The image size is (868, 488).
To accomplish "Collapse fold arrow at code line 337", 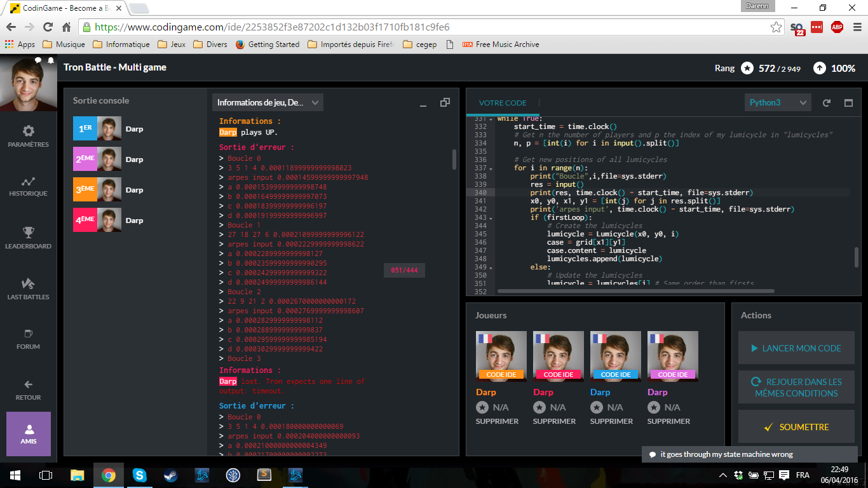I will (491, 168).
